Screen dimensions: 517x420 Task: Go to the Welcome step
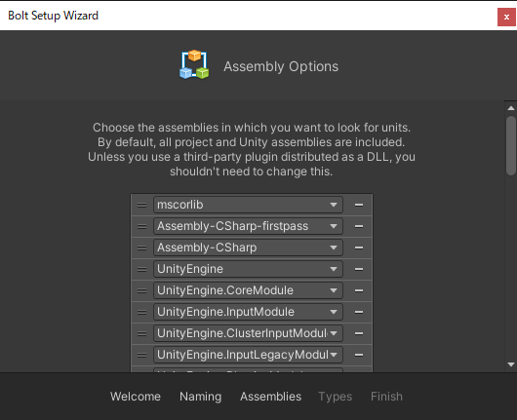136,397
